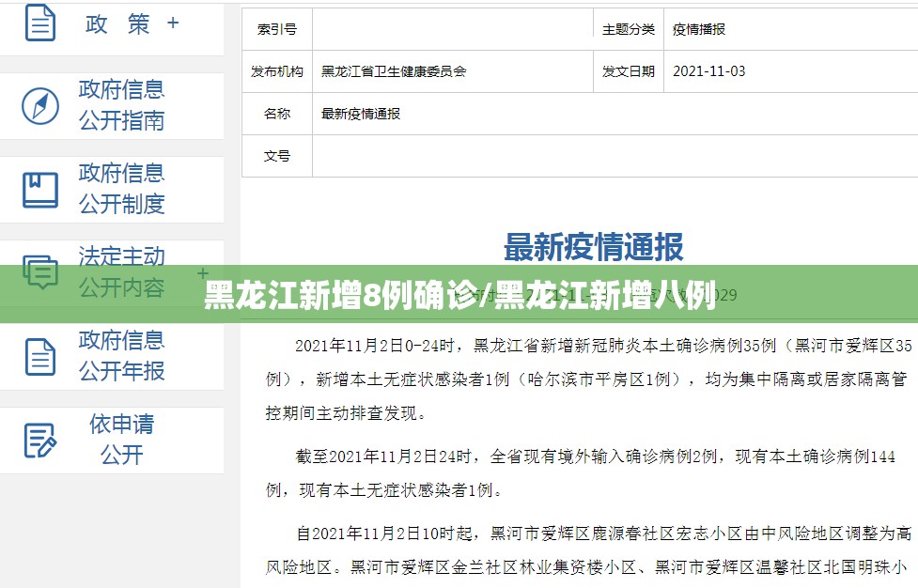Click the book icon for 政府信息公开制度
Image resolution: width=918 pixels, height=588 pixels.
(x=40, y=190)
